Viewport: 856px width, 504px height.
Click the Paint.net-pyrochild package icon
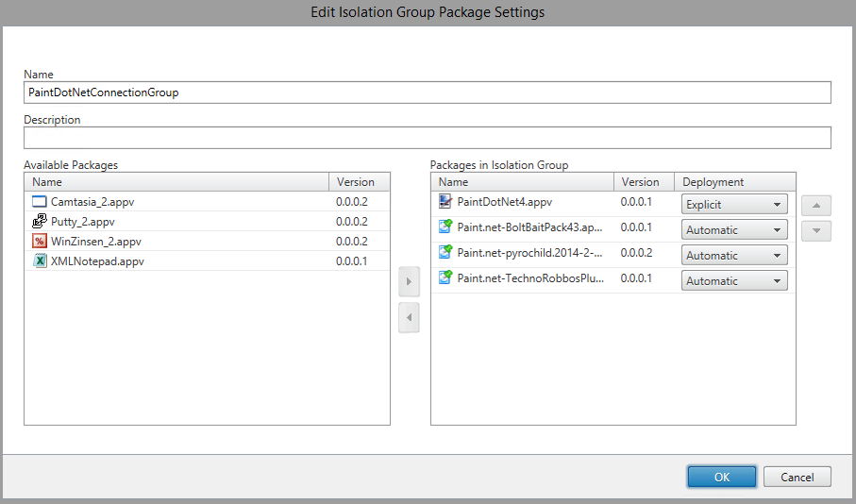445,252
